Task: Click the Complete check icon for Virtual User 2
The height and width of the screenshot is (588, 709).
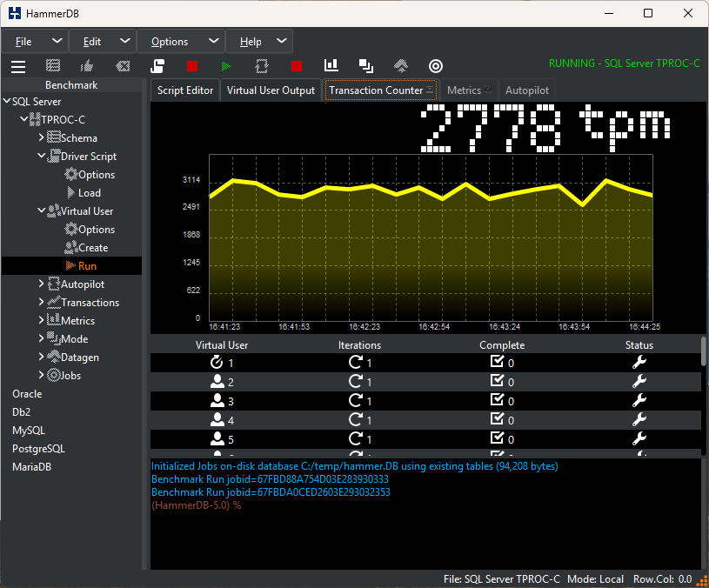Action: 497,381
